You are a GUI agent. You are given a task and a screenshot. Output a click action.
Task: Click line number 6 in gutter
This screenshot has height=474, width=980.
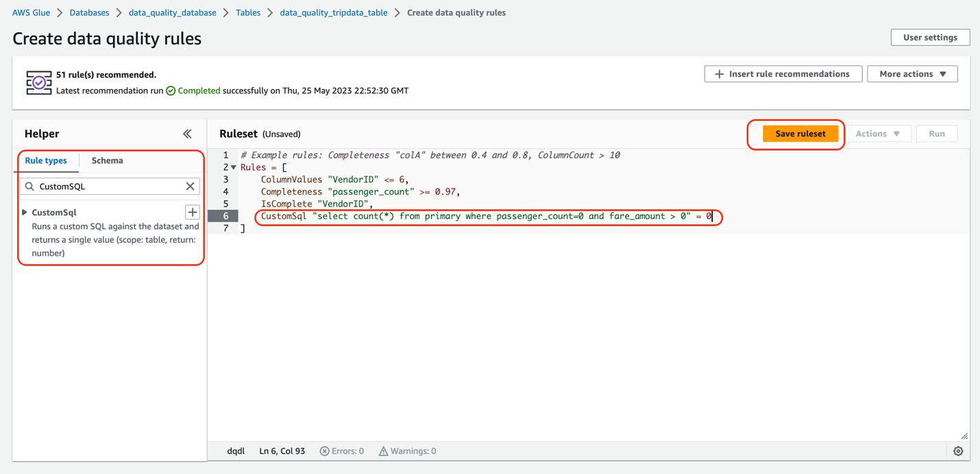225,216
